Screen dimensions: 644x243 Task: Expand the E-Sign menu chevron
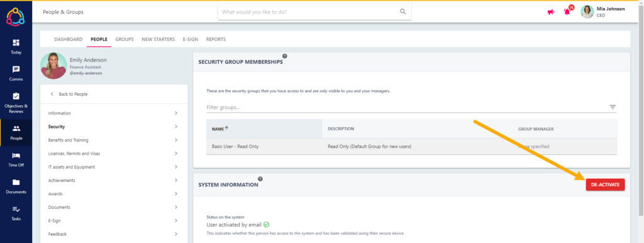click(176, 220)
